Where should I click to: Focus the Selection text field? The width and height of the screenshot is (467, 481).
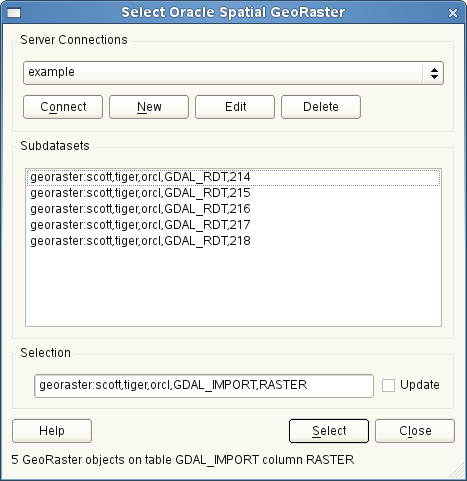pyautogui.click(x=204, y=386)
